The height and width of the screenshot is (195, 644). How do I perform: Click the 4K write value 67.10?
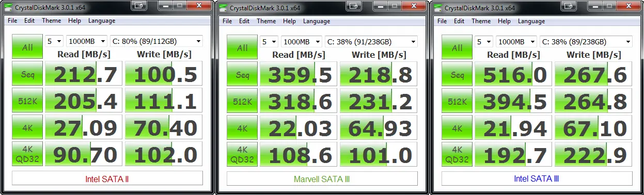[594, 127]
